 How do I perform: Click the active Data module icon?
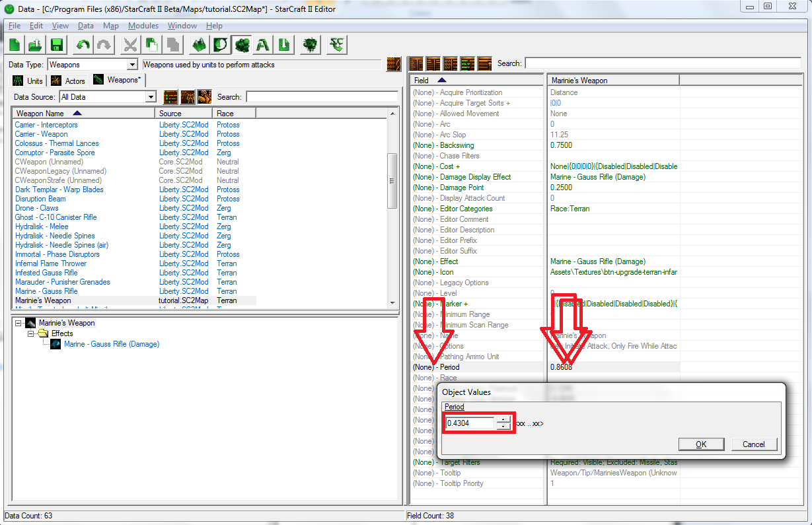point(241,45)
